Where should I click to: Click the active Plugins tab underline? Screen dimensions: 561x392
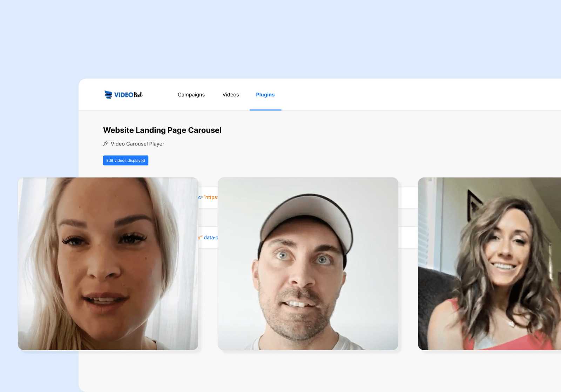click(265, 110)
